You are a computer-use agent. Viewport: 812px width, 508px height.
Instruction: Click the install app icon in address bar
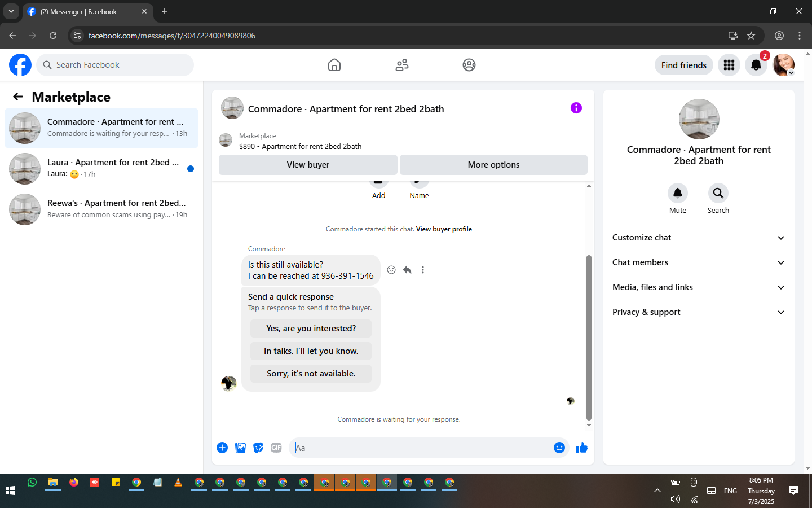point(733,36)
